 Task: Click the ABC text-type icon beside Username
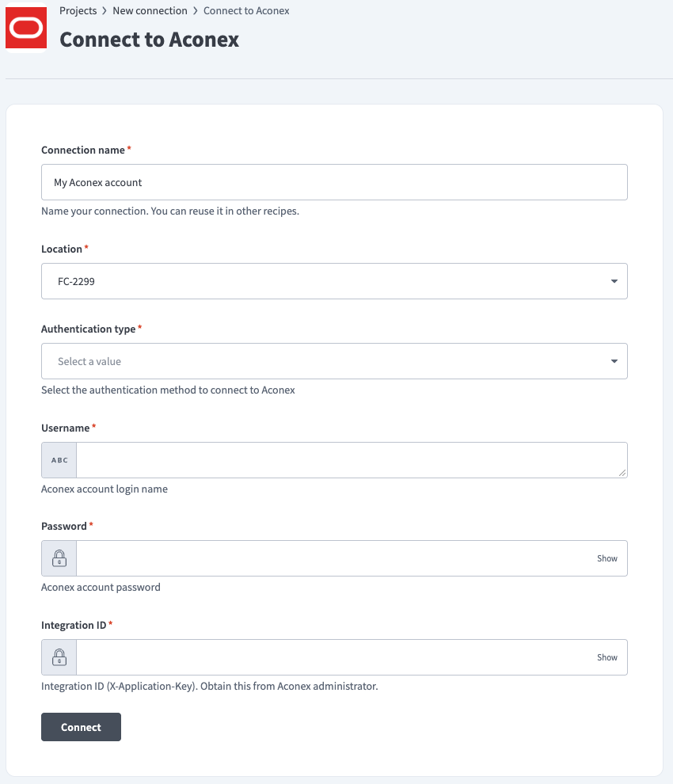click(58, 459)
